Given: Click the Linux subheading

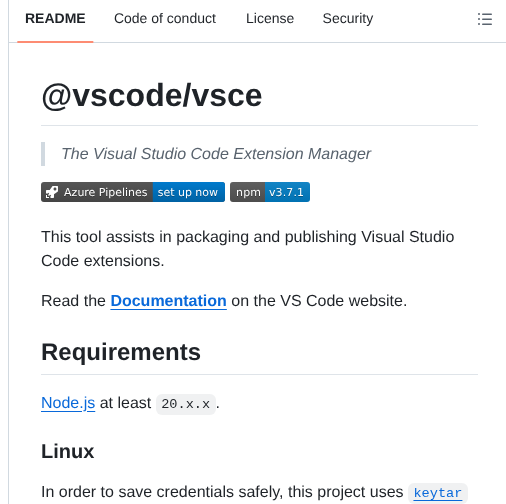Looking at the screenshot, I should point(68,451).
